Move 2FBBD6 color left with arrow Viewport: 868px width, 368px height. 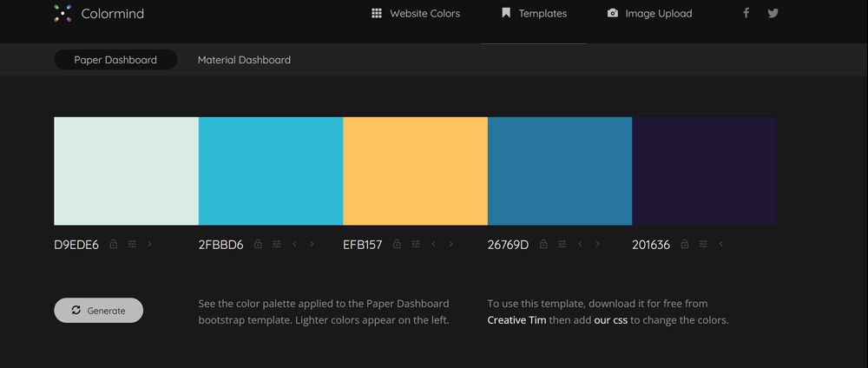pyautogui.click(x=294, y=244)
